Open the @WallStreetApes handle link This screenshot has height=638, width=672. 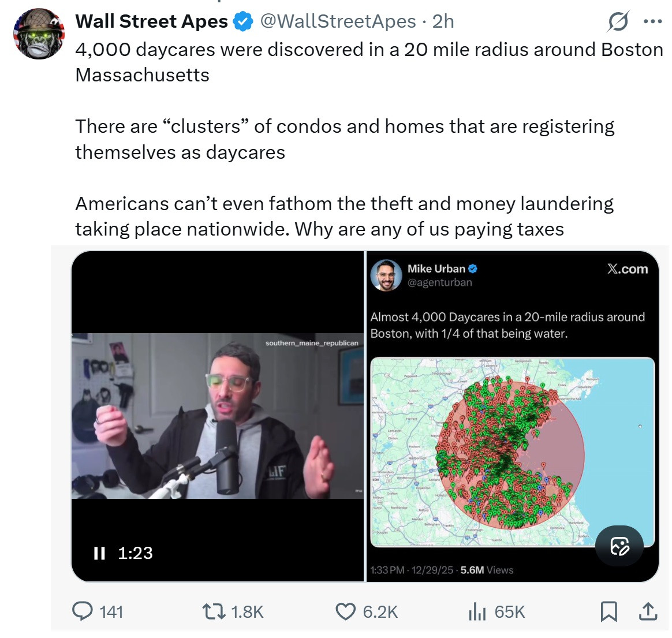pos(338,22)
